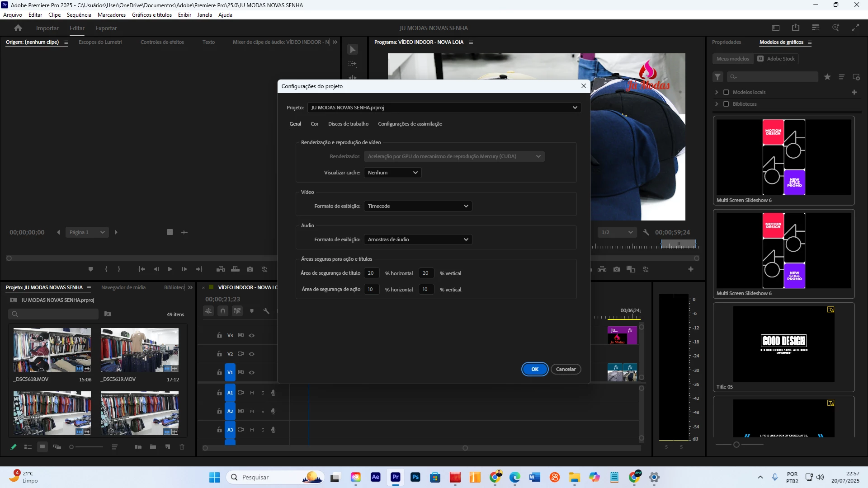This screenshot has height=488, width=868.
Task: Expand the Projeto file name dropdown
Action: click(x=444, y=108)
